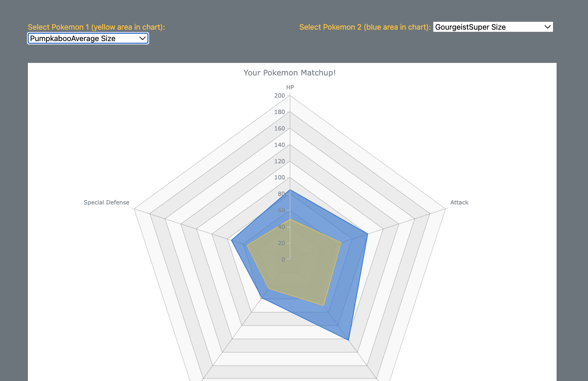The height and width of the screenshot is (381, 588).
Task: Click the 100 radial tick label
Action: tap(279, 178)
